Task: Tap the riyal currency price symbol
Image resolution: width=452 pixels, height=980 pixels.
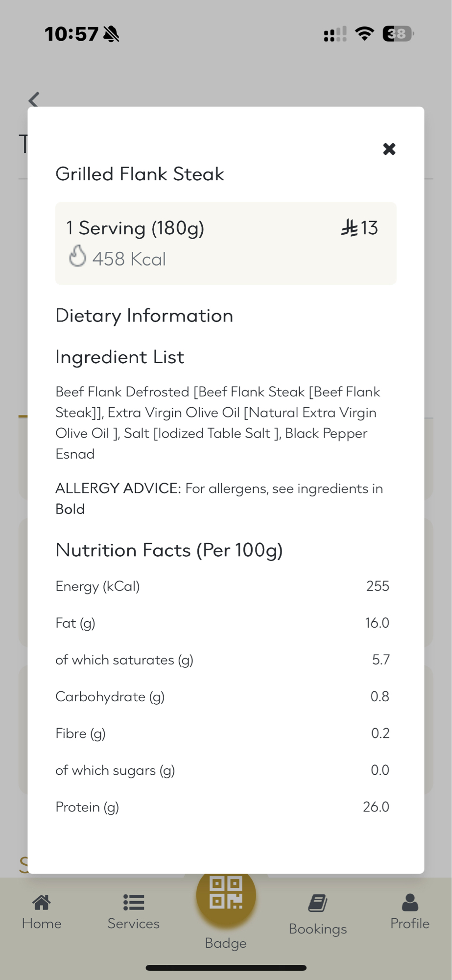Action: pyautogui.click(x=350, y=228)
